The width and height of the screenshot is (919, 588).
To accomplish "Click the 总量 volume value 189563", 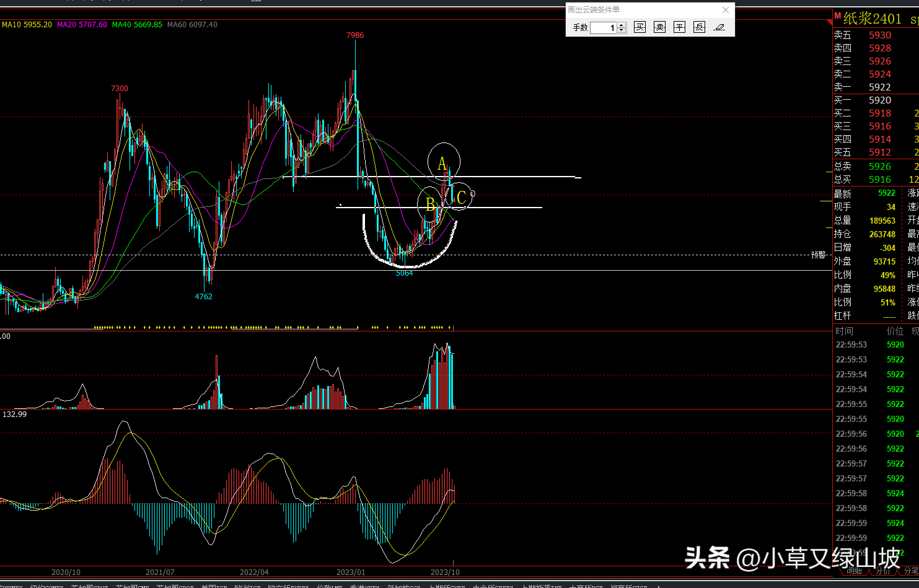I will click(882, 221).
